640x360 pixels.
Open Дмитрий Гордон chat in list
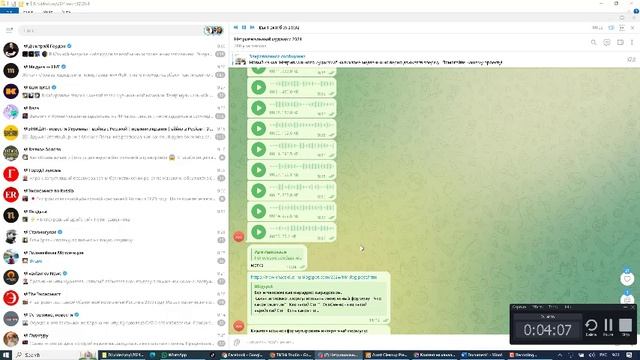click(114, 50)
